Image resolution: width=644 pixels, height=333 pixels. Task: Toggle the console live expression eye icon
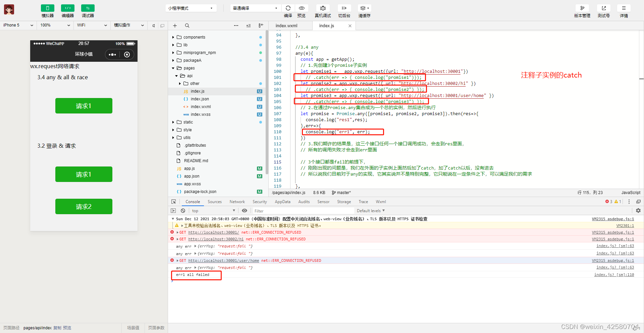(245, 211)
